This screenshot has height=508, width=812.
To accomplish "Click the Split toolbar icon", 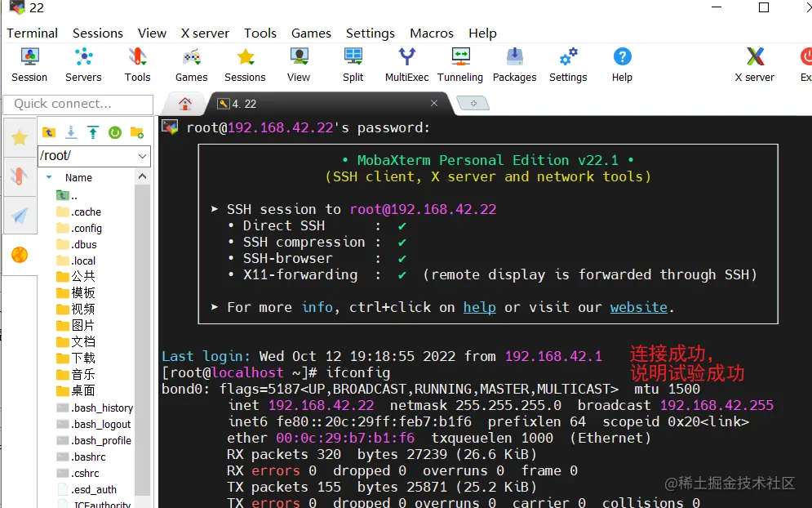I will click(353, 65).
